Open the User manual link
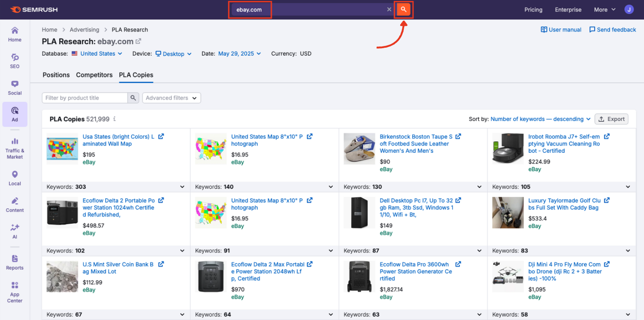 click(x=561, y=29)
